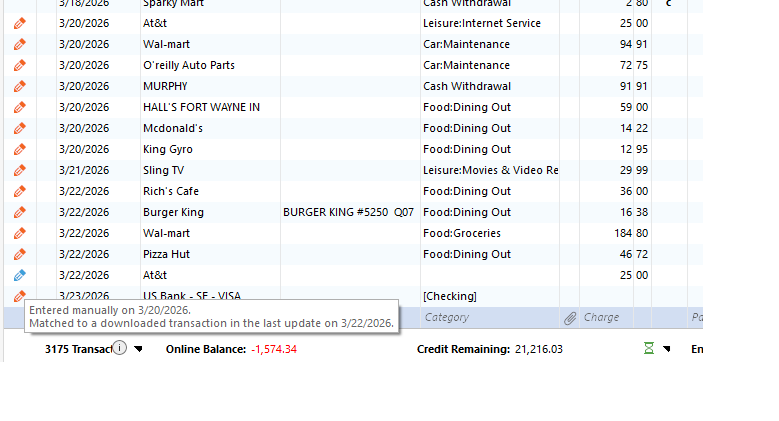This screenshot has width=779, height=421.
Task: Click Car:Maintenance on the O'reilly Auto Parts row
Action: [467, 65]
